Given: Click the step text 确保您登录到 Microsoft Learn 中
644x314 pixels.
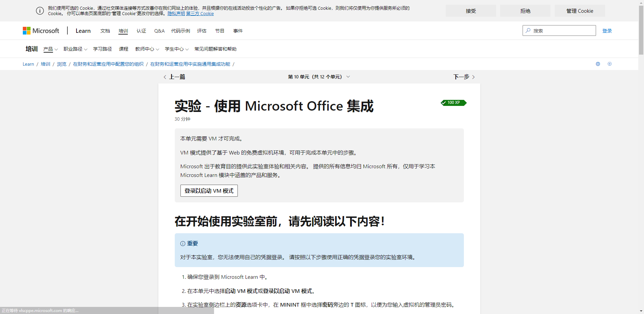Looking at the screenshot, I should pos(227,277).
